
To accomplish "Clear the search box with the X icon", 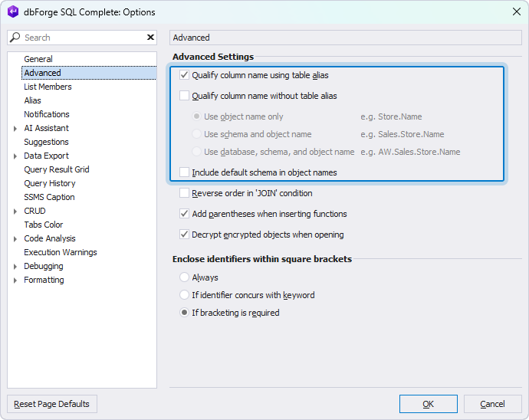I will pos(150,37).
